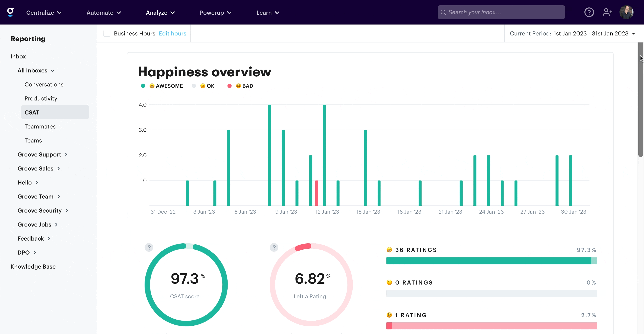
Task: Open the help question mark icon
Action: (x=589, y=12)
